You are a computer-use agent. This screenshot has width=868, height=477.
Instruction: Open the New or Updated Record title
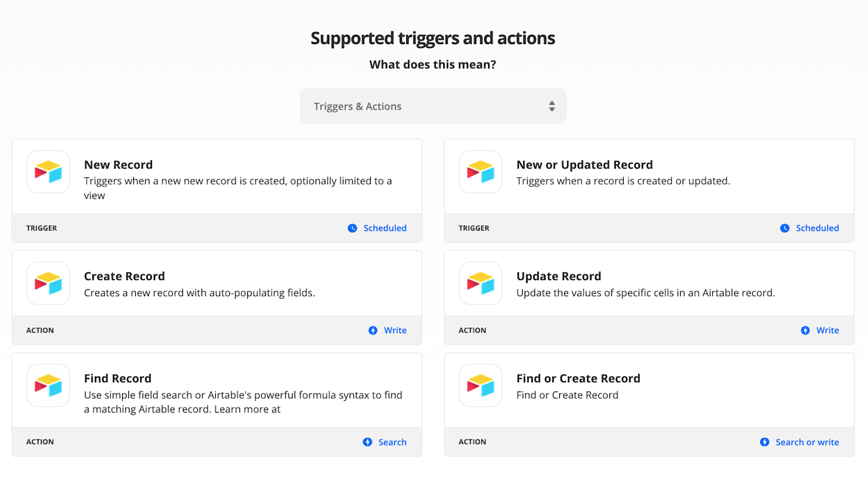pos(585,165)
